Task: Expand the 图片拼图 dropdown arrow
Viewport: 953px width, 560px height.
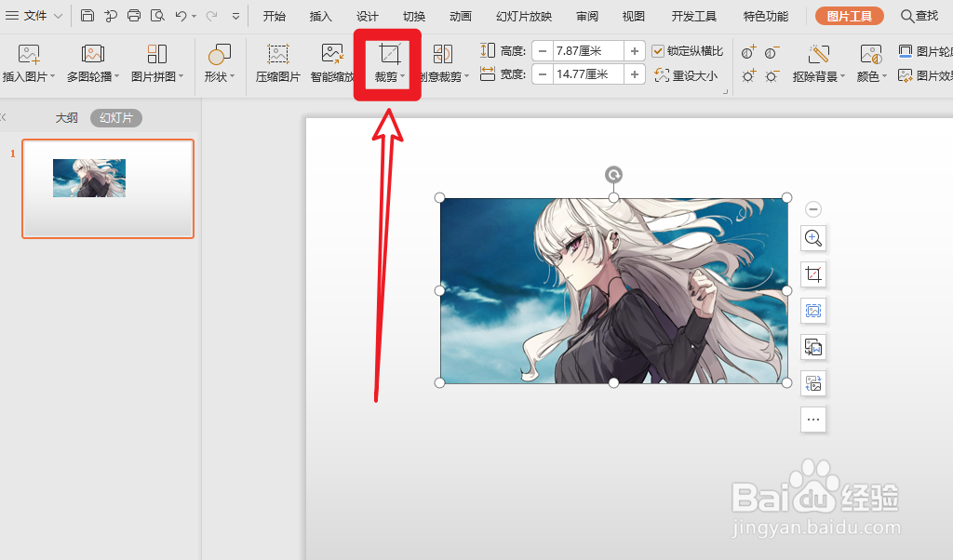Action: point(181,76)
